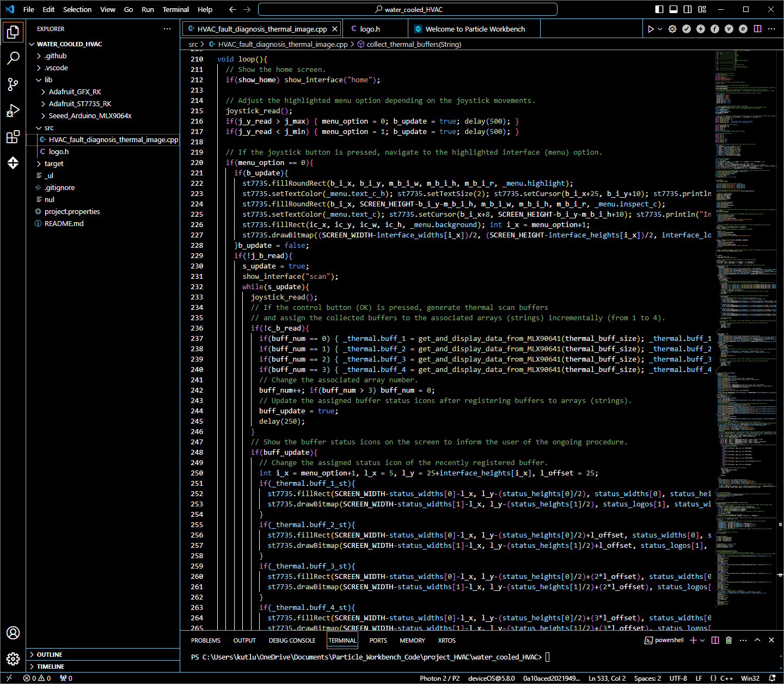
Task: Toggle the secondary side bar
Action: click(x=688, y=9)
